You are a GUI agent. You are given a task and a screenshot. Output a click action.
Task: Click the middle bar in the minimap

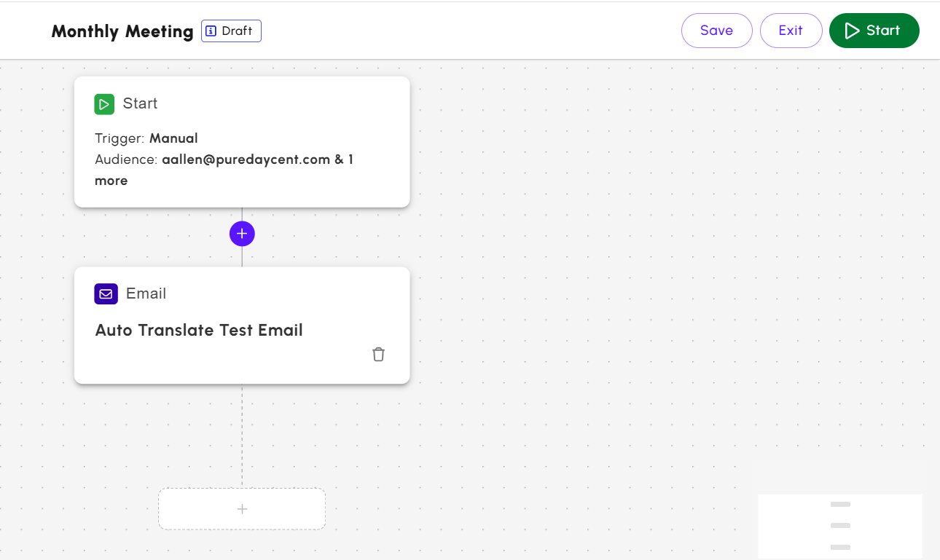coord(840,525)
